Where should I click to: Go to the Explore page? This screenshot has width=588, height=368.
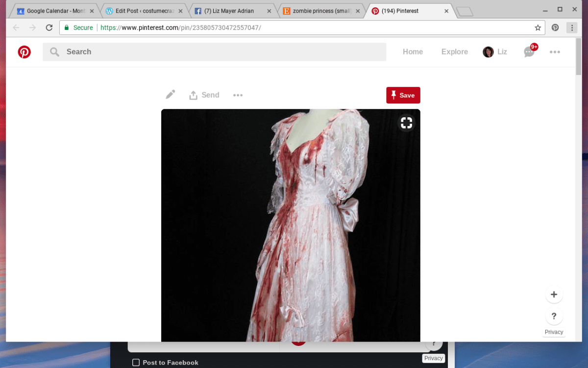click(x=454, y=52)
